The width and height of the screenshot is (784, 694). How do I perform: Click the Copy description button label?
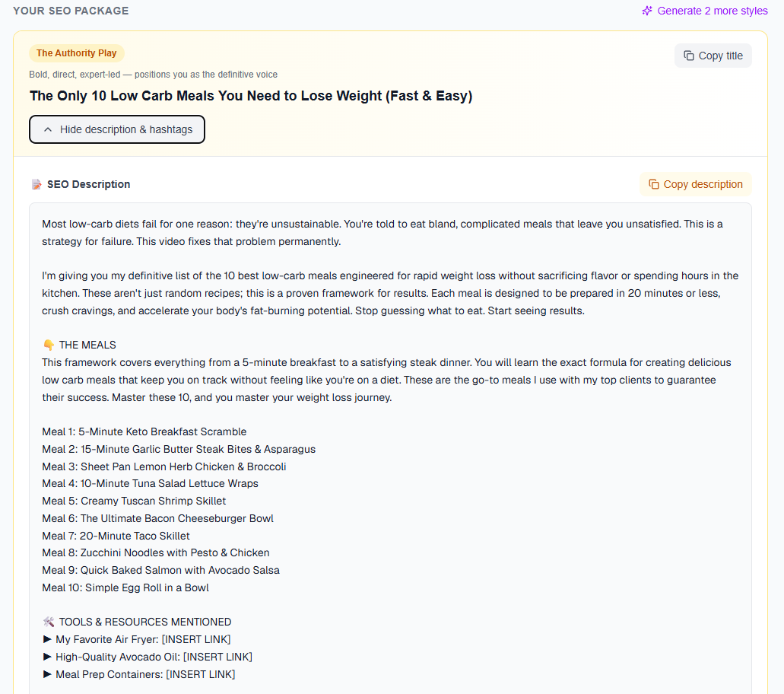point(703,184)
